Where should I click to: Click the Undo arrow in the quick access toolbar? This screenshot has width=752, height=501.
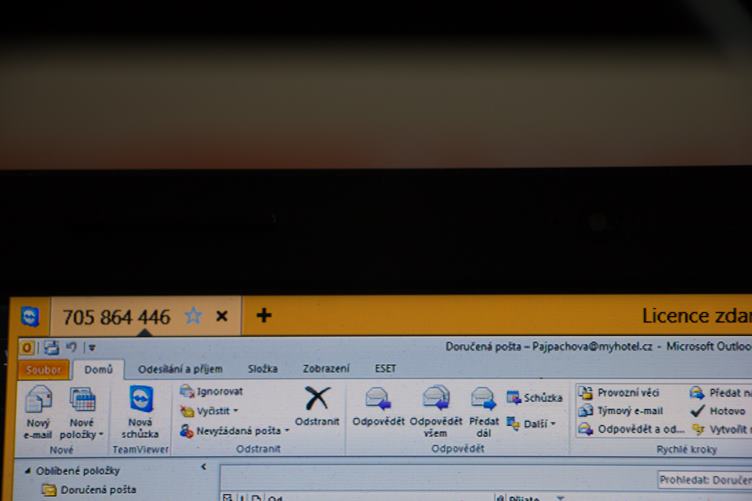pos(71,347)
